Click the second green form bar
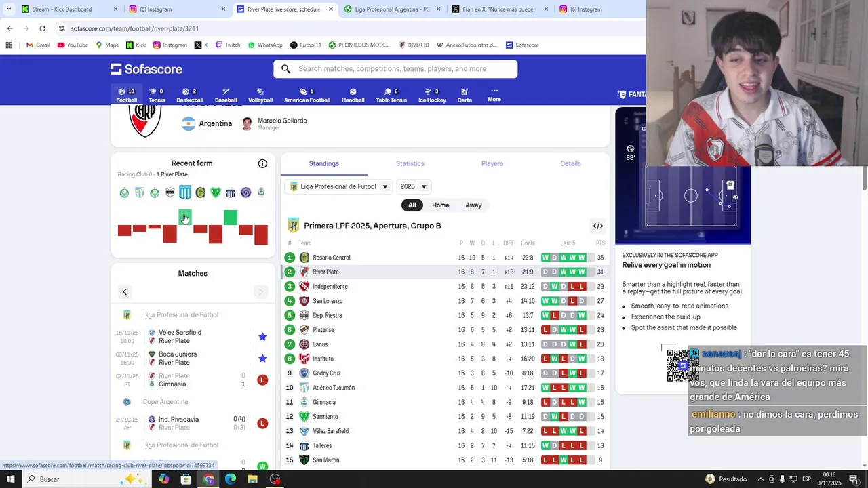868x488 pixels. pos(231,218)
